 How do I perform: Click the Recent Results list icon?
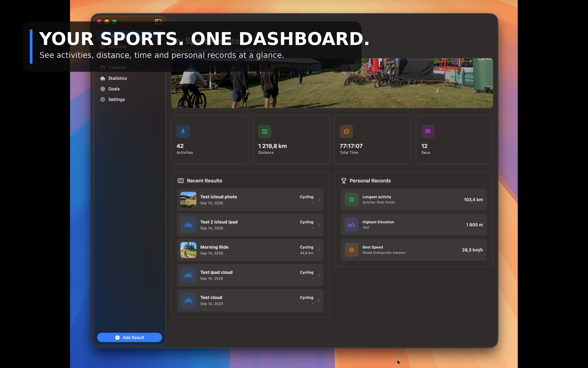pyautogui.click(x=180, y=181)
